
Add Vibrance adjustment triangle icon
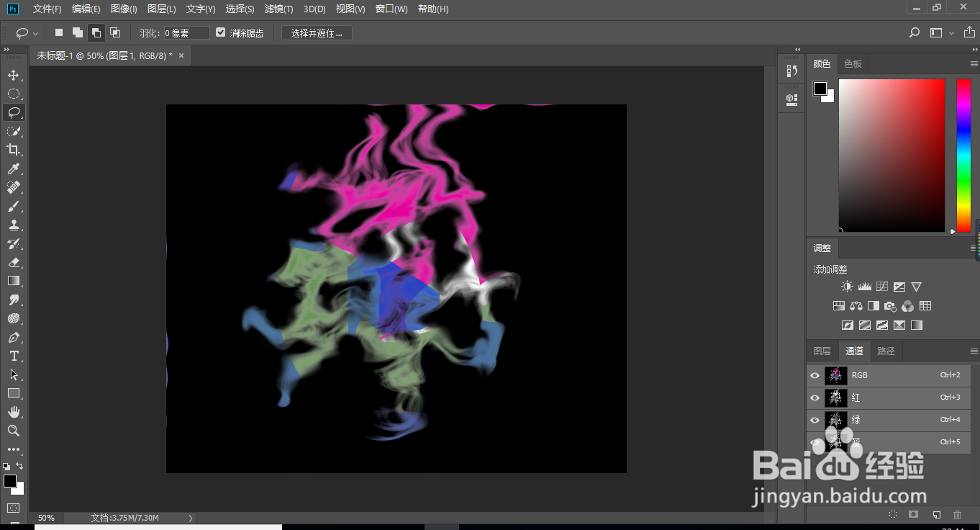point(916,287)
